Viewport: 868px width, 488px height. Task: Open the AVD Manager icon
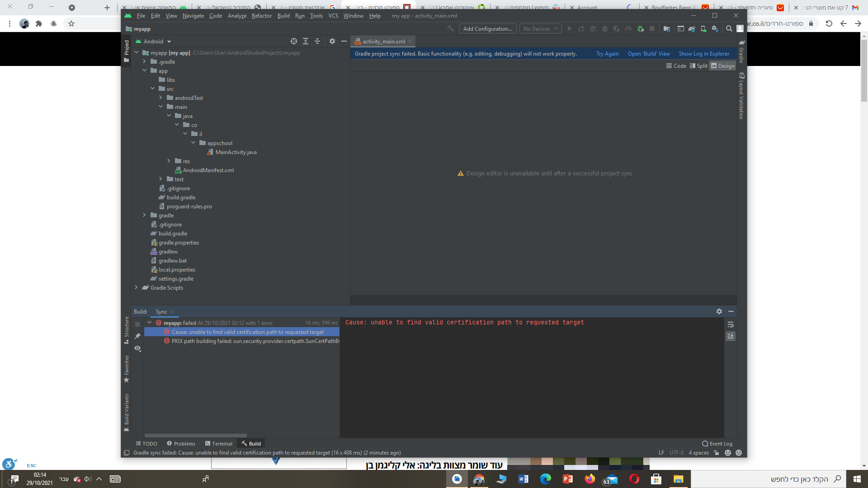coord(703,29)
